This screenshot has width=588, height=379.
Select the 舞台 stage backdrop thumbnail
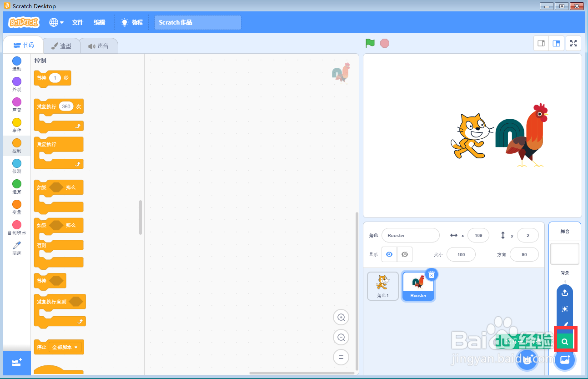pyautogui.click(x=565, y=253)
